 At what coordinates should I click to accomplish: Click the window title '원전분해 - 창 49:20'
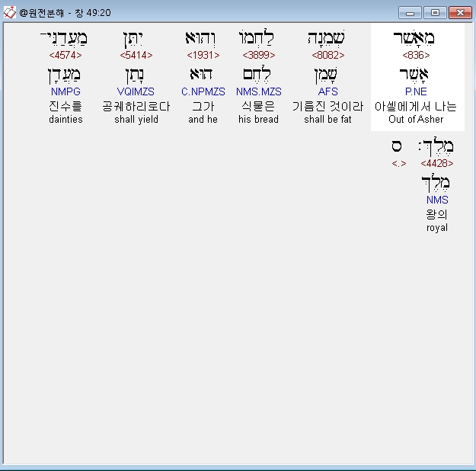tap(65, 13)
